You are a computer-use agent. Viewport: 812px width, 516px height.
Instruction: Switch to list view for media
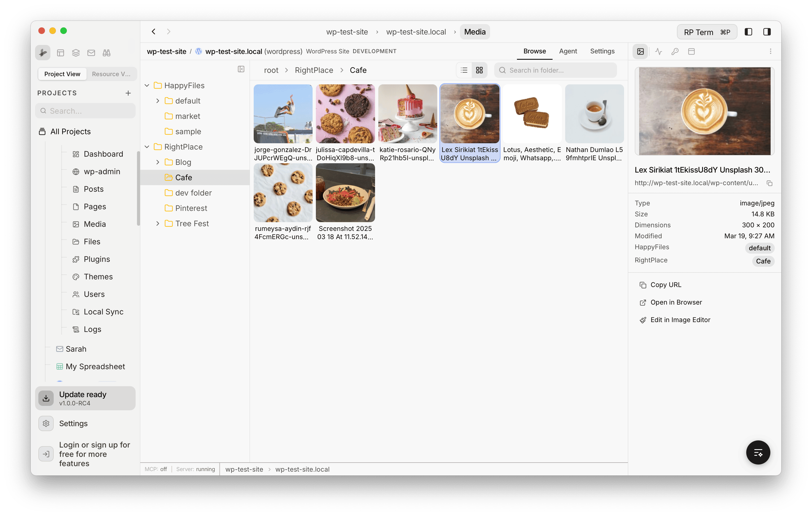(x=464, y=70)
